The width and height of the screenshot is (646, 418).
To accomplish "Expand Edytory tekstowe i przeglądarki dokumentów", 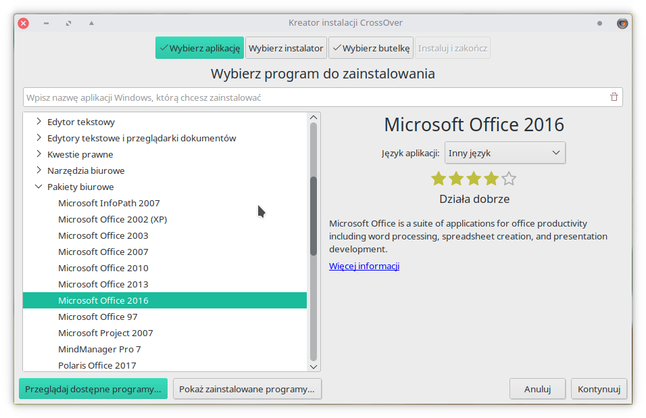I will pyautogui.click(x=39, y=138).
